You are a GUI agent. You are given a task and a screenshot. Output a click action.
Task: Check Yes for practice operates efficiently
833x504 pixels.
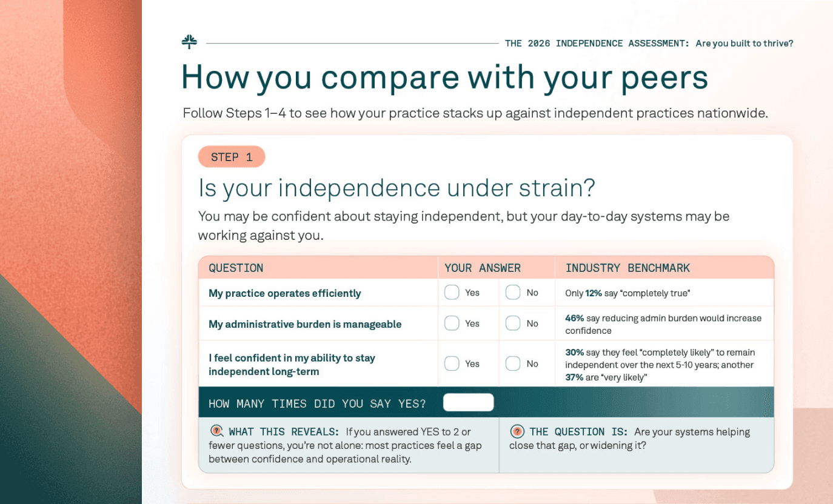pos(452,293)
